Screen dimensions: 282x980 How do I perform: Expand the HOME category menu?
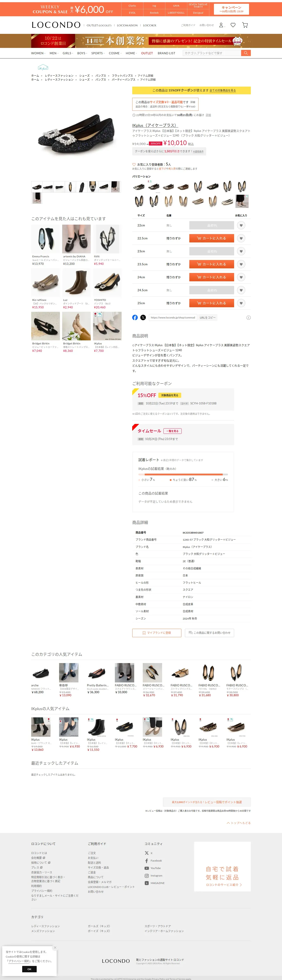point(131,53)
